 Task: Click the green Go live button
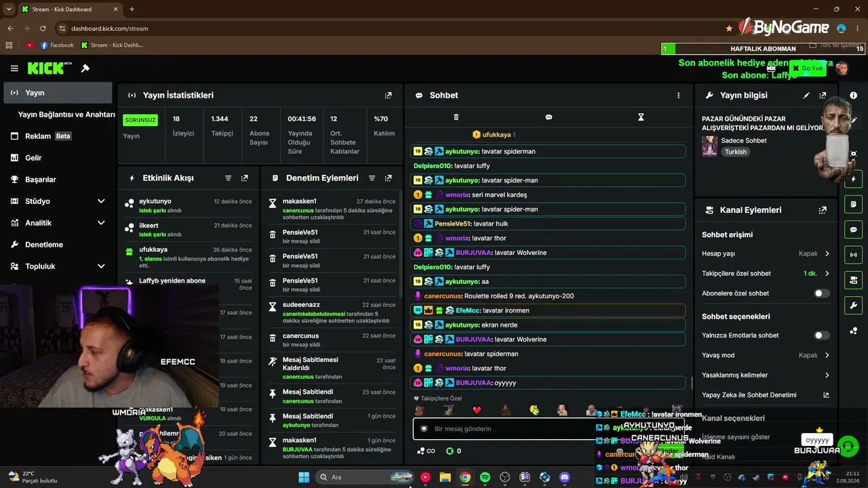[x=808, y=68]
